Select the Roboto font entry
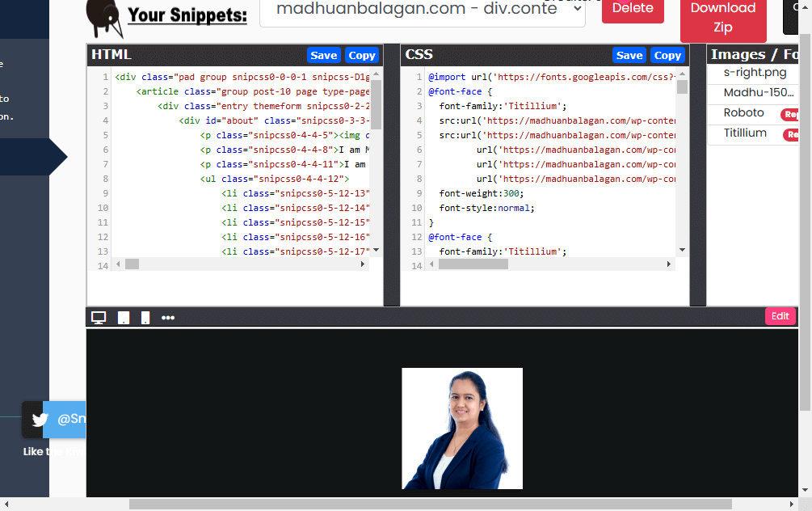 click(743, 113)
